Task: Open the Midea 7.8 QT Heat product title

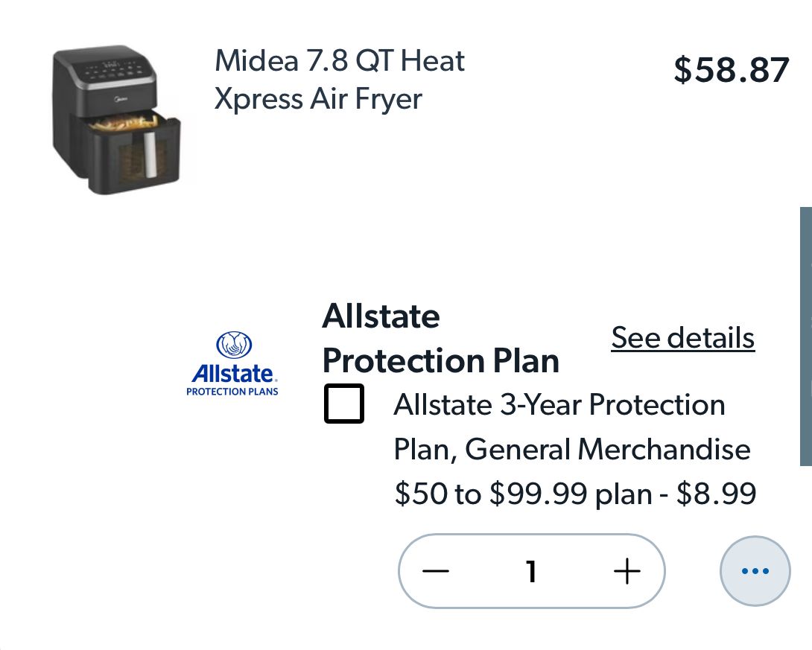Action: [x=340, y=60]
